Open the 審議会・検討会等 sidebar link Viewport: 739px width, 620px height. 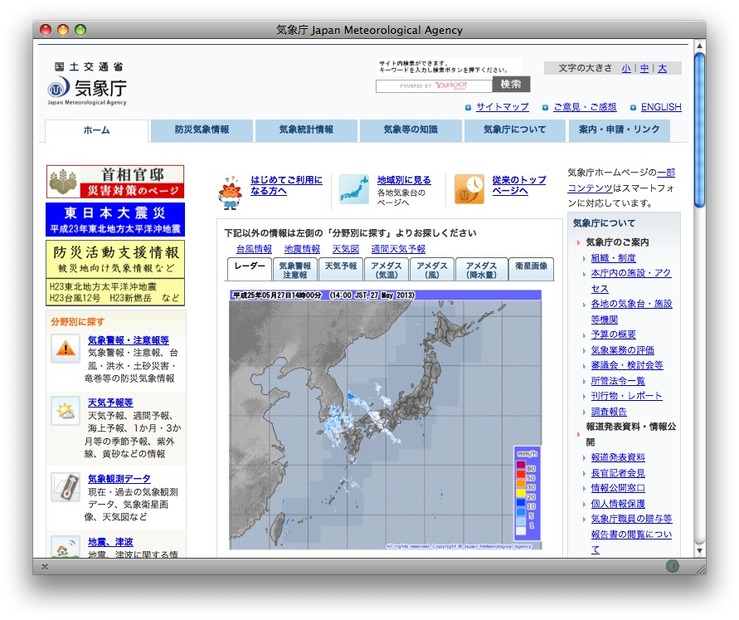click(x=627, y=365)
